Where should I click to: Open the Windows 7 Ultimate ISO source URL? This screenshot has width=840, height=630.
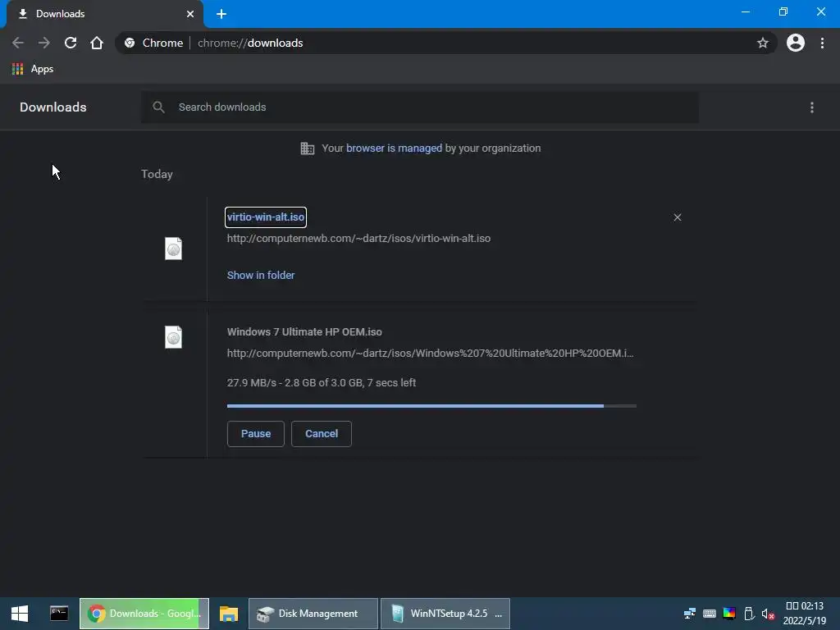coord(430,354)
